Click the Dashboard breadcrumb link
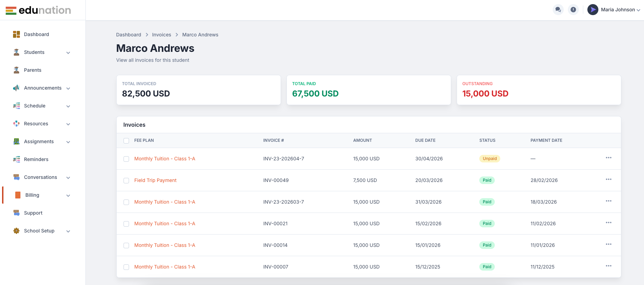The height and width of the screenshot is (285, 644). 129,35
